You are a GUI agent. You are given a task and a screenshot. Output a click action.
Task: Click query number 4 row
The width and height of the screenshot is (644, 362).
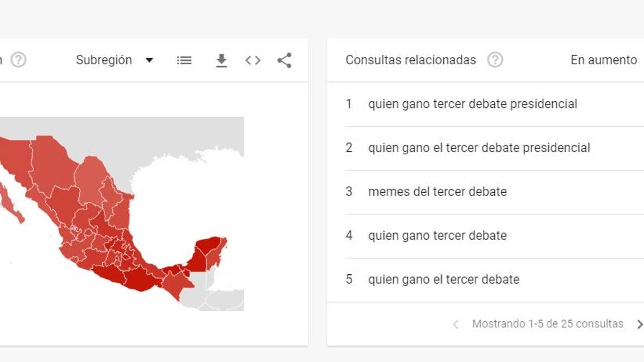(x=438, y=236)
